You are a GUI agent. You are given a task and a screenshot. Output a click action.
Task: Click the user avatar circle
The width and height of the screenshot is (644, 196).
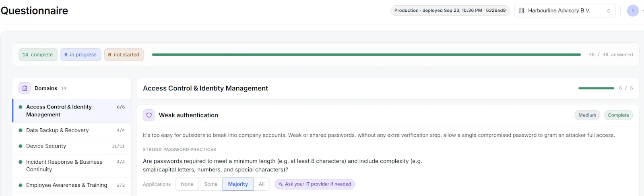pos(633,10)
